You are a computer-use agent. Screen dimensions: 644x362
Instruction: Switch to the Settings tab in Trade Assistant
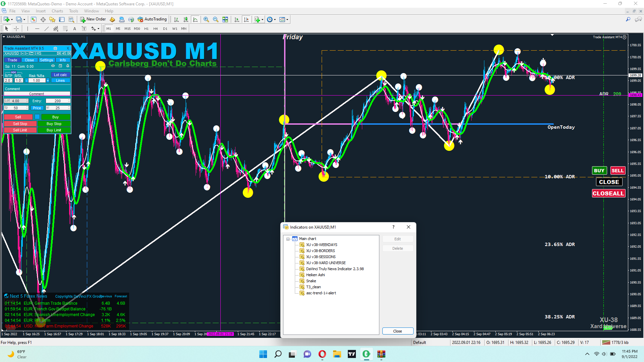point(46,60)
